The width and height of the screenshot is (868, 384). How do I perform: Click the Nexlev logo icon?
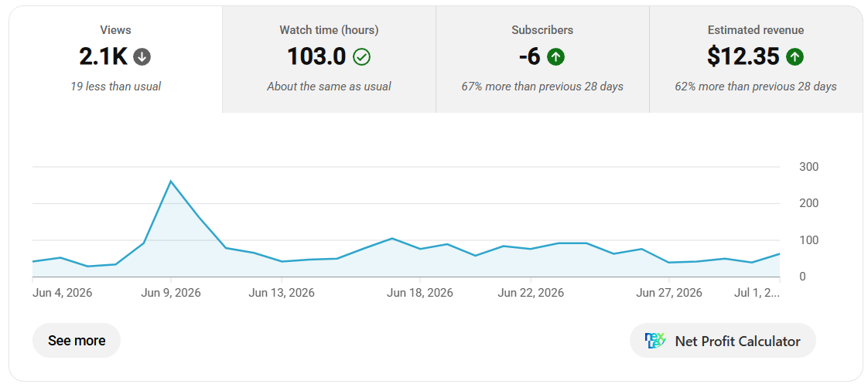tap(655, 341)
